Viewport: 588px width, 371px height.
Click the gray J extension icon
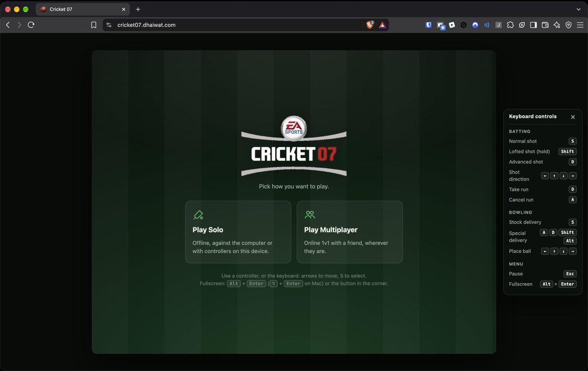498,25
